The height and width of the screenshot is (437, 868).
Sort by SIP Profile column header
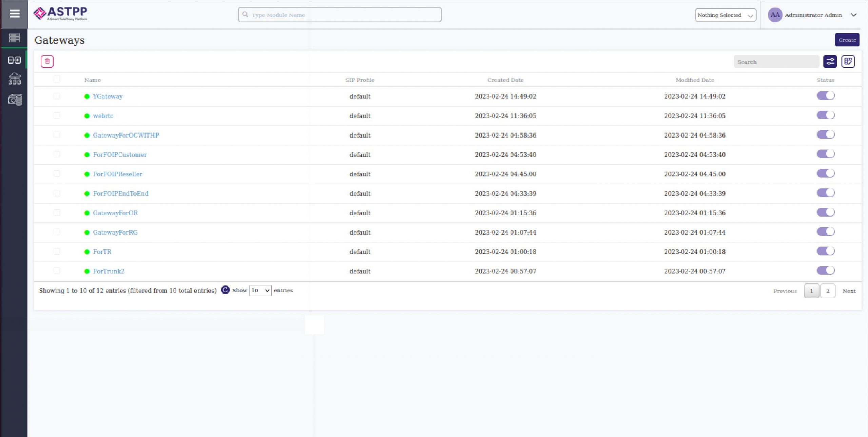click(x=360, y=80)
